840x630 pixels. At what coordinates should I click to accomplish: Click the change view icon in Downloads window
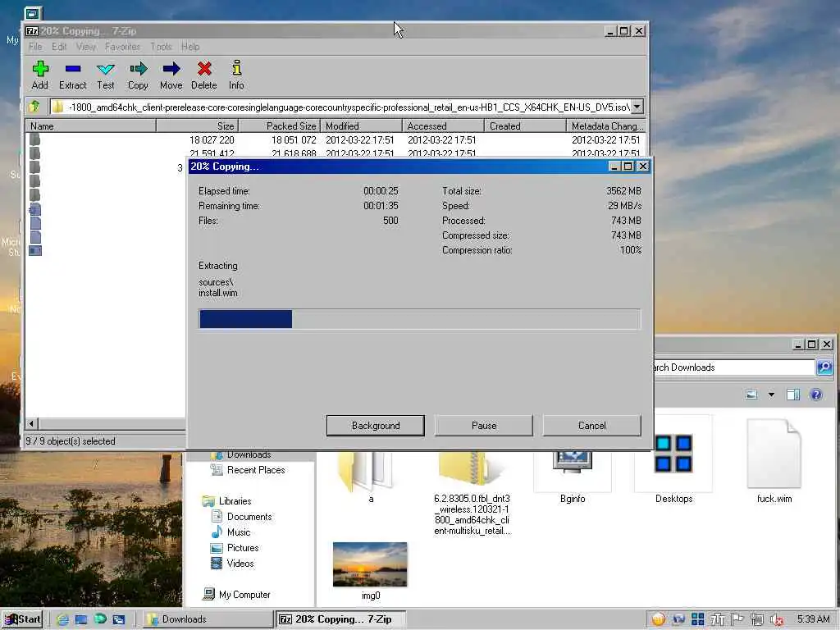pos(751,395)
